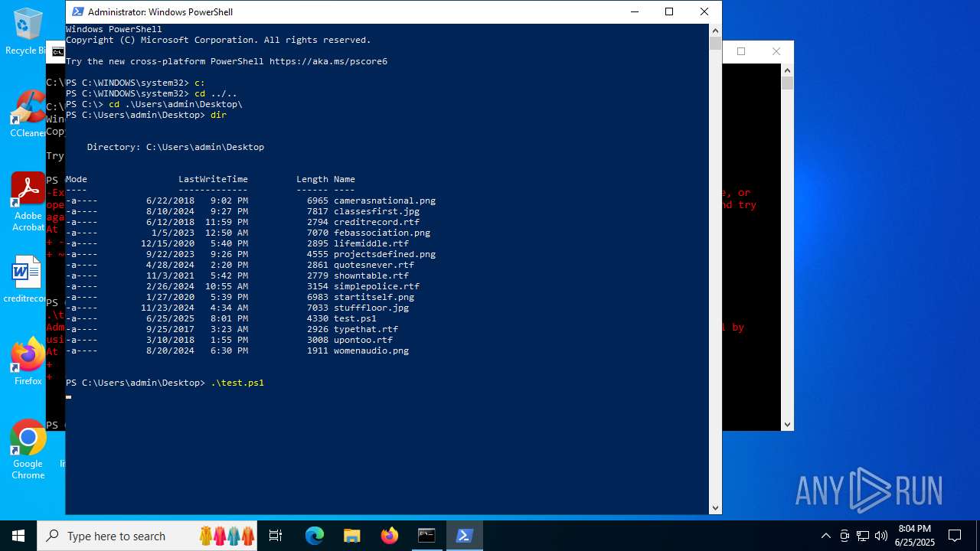Image resolution: width=980 pixels, height=551 pixels.
Task: Open the clock showing 8:04 PM
Action: coord(914,536)
